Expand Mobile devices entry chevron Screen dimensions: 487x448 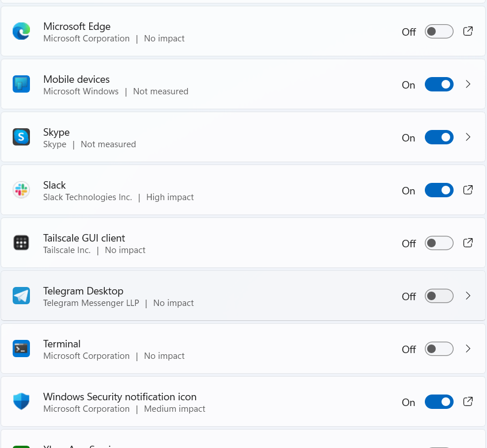pyautogui.click(x=468, y=85)
